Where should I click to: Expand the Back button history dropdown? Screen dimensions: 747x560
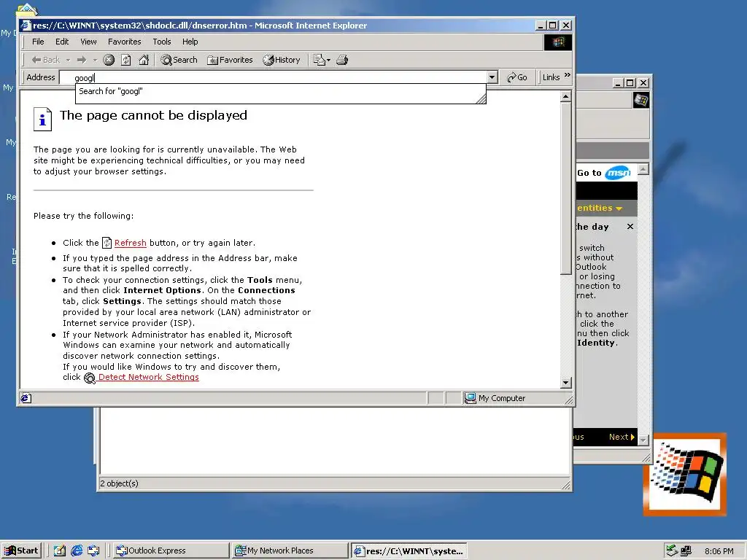[x=68, y=60]
